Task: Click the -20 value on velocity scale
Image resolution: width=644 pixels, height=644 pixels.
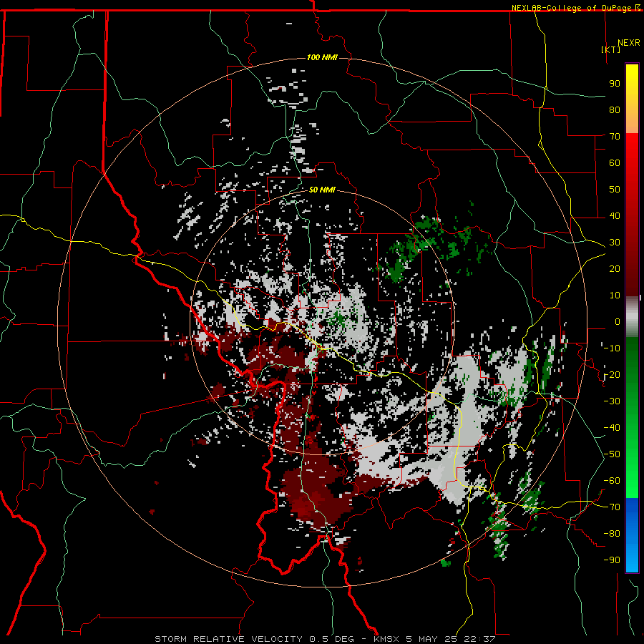Action: (x=612, y=374)
